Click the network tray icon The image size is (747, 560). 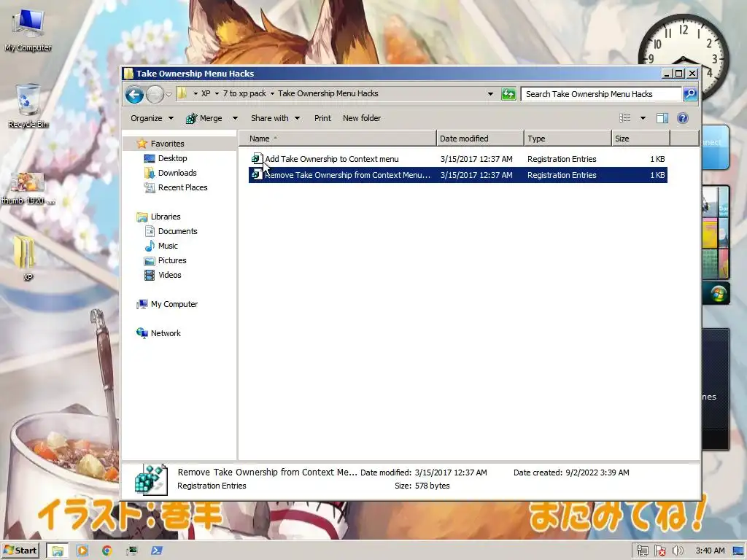(642, 551)
